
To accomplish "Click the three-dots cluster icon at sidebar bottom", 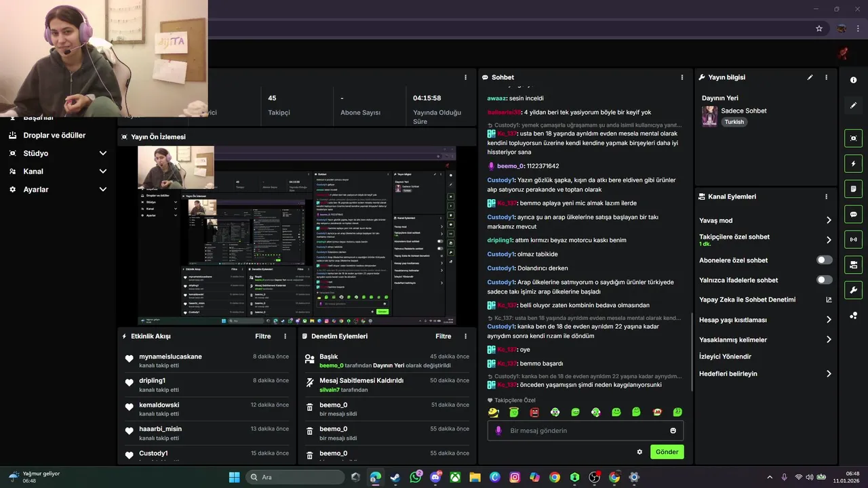I will click(853, 315).
